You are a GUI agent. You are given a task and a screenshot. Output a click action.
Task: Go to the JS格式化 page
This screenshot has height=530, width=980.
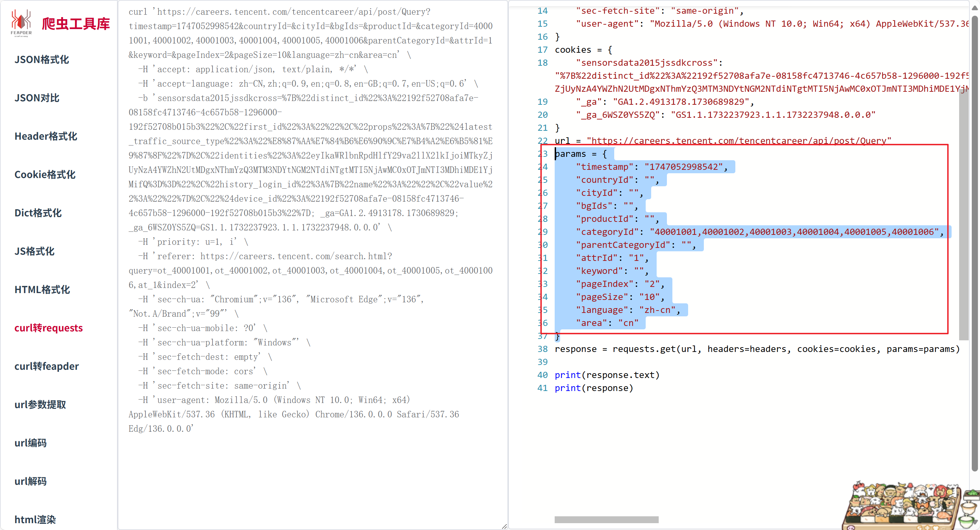click(x=35, y=251)
